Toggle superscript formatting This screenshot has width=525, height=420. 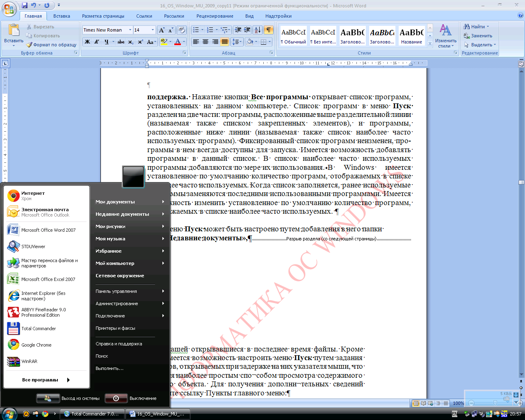pyautogui.click(x=140, y=42)
